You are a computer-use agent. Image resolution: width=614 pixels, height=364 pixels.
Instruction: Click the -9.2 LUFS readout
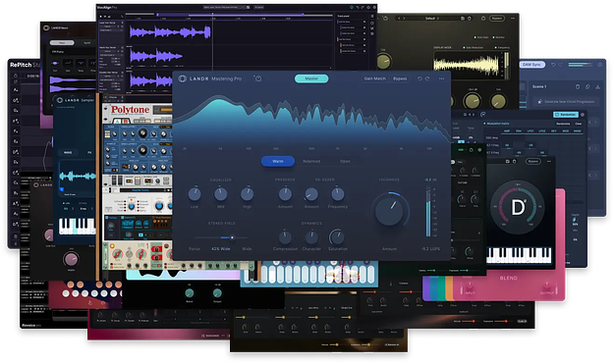(x=430, y=248)
